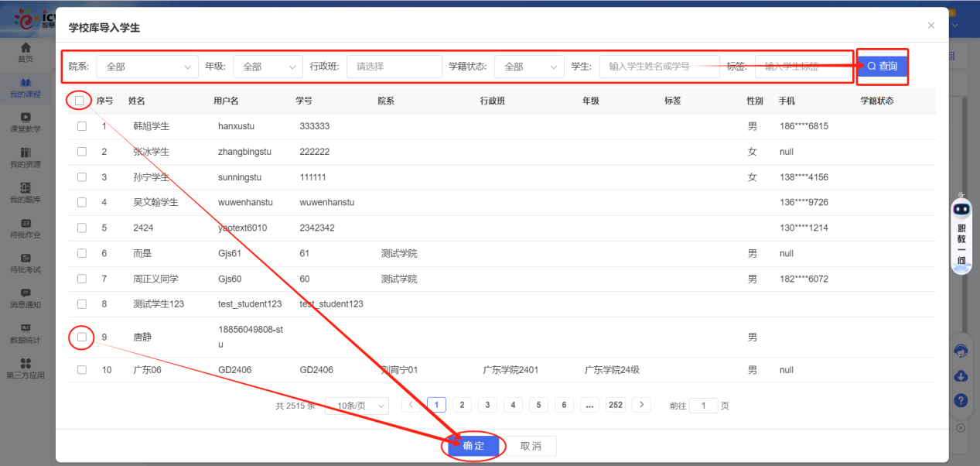Click the 取消 cancel button
The image size is (980, 466).
531,446
